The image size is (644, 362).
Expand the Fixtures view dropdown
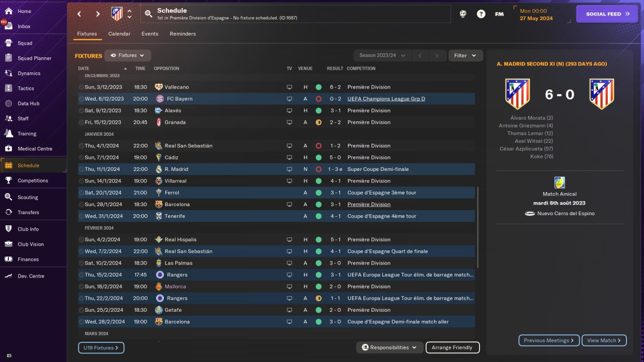click(128, 55)
